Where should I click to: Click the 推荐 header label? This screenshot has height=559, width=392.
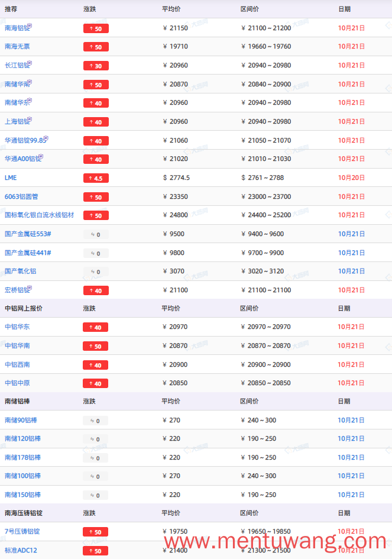11,9
